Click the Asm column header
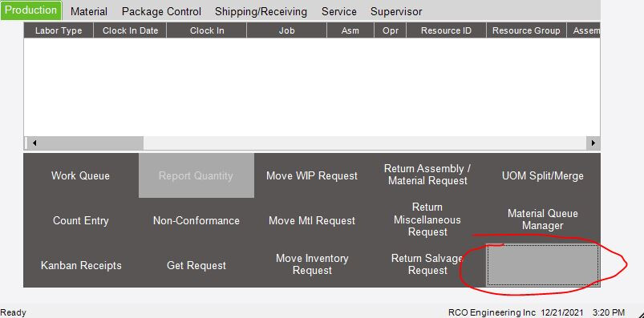 (350, 30)
